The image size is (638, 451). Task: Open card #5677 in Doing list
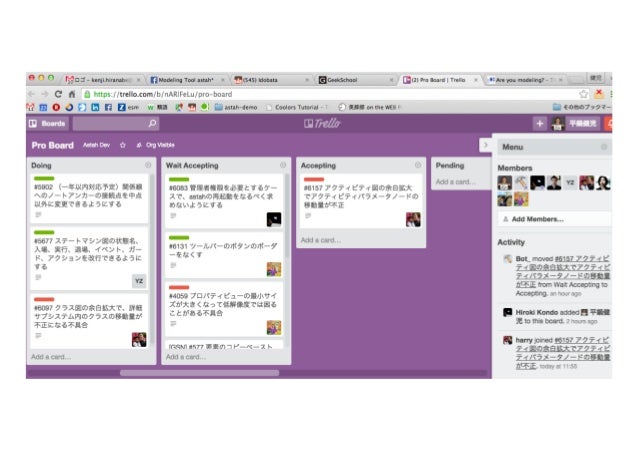click(x=89, y=258)
